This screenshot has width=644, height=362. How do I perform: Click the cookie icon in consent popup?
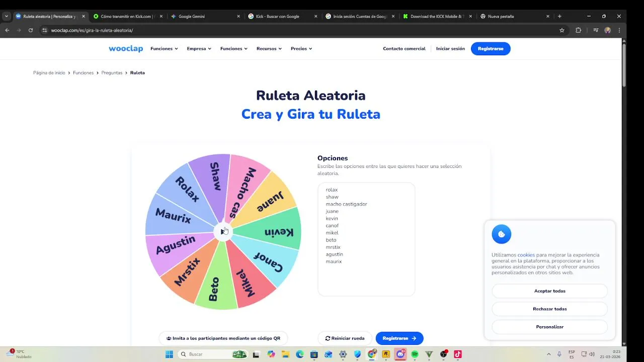502,234
